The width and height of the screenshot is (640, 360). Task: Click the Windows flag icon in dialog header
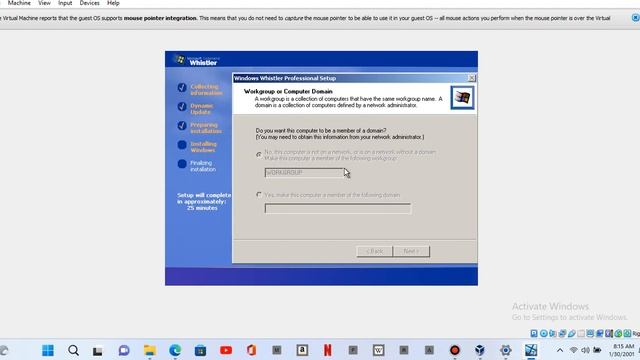click(462, 98)
